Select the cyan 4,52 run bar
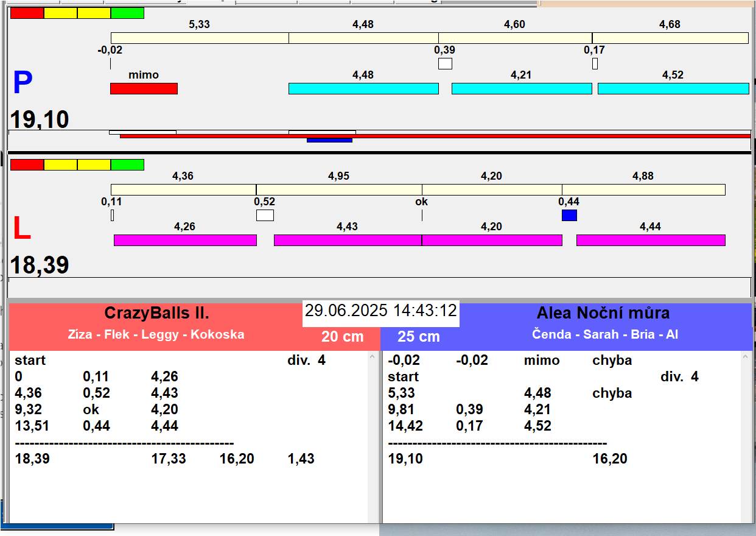The width and height of the screenshot is (756, 536). pos(673,88)
